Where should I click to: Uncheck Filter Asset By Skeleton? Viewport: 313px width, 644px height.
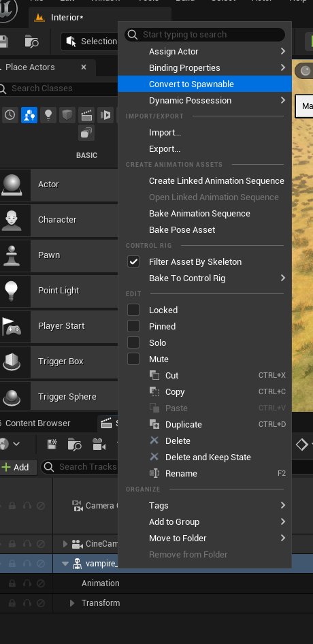coord(133,261)
